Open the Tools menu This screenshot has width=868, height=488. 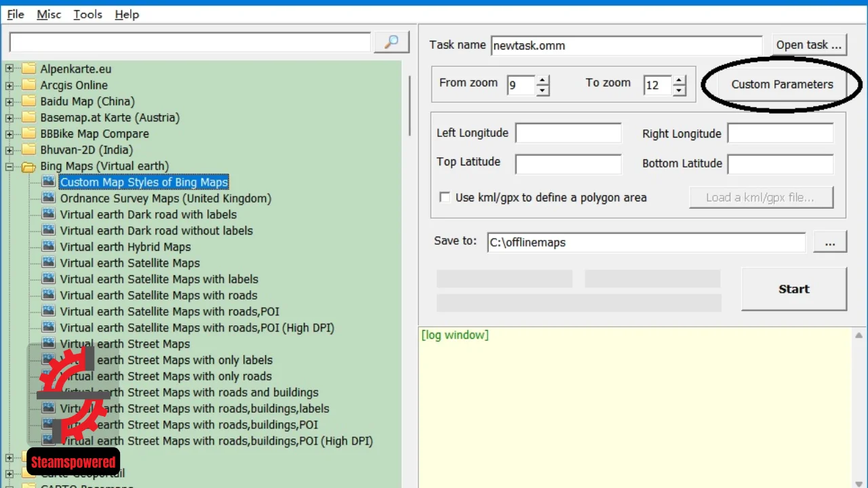(x=88, y=14)
